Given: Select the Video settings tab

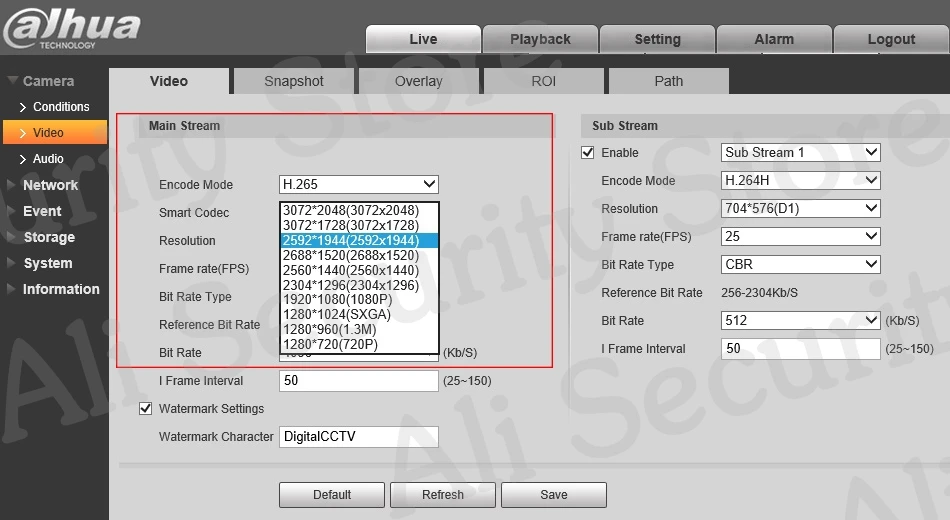Looking at the screenshot, I should click(x=169, y=81).
